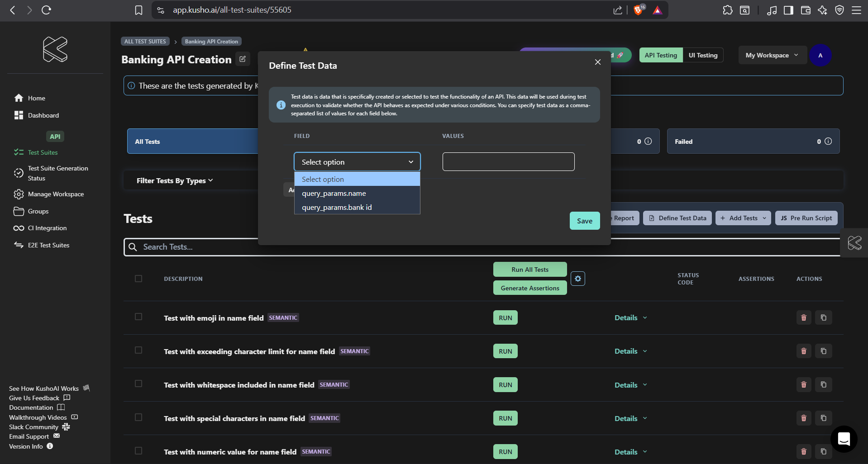
Task: Save the test data
Action: [585, 221]
